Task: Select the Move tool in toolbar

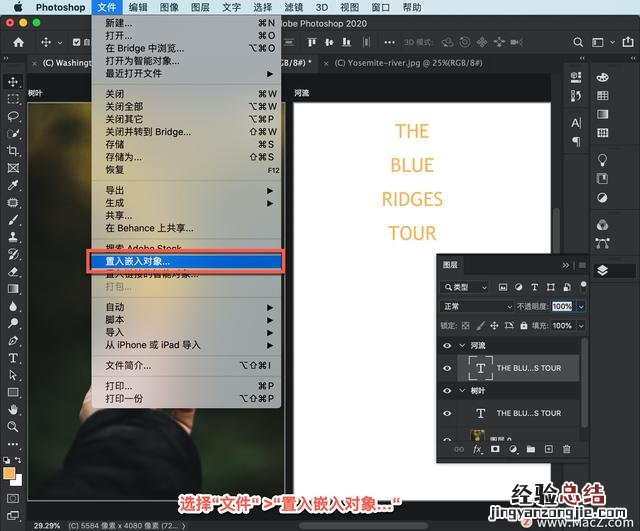Action: [13, 82]
